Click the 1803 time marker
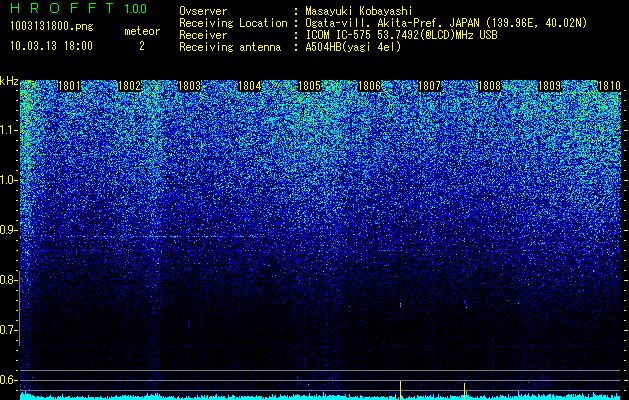 click(x=189, y=86)
